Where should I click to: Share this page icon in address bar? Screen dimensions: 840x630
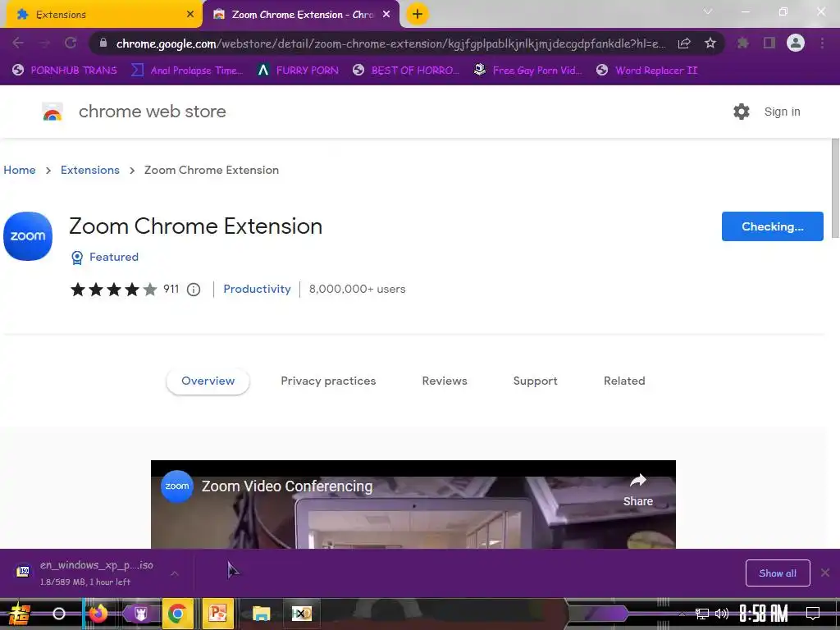coord(684,43)
